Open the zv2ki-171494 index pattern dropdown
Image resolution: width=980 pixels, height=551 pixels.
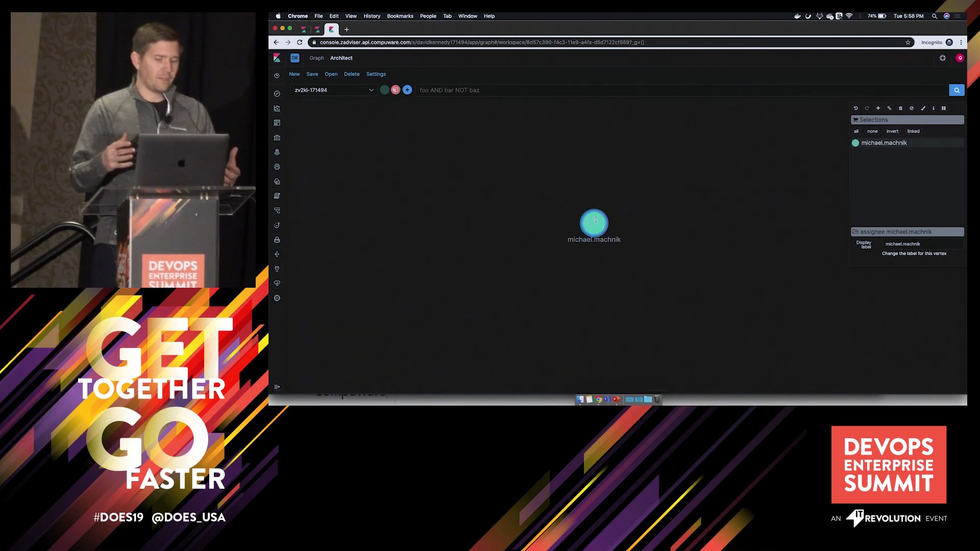(334, 90)
